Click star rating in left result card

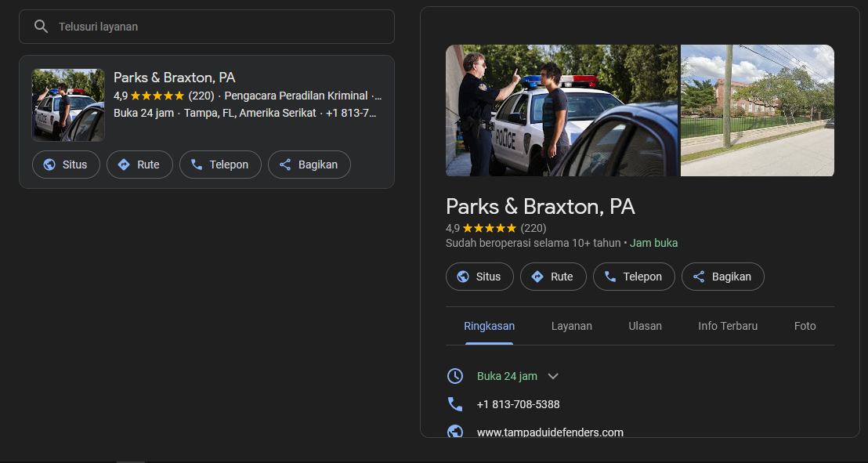157,96
